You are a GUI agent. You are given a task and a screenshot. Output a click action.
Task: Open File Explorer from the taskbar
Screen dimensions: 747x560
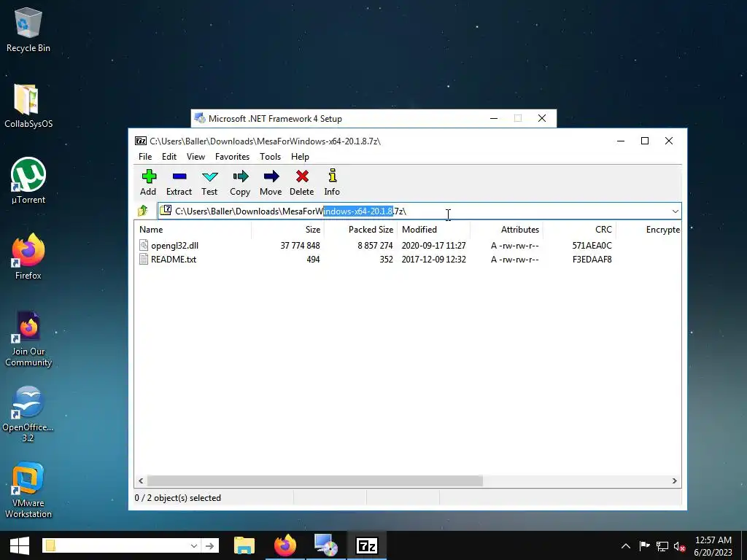click(244, 545)
